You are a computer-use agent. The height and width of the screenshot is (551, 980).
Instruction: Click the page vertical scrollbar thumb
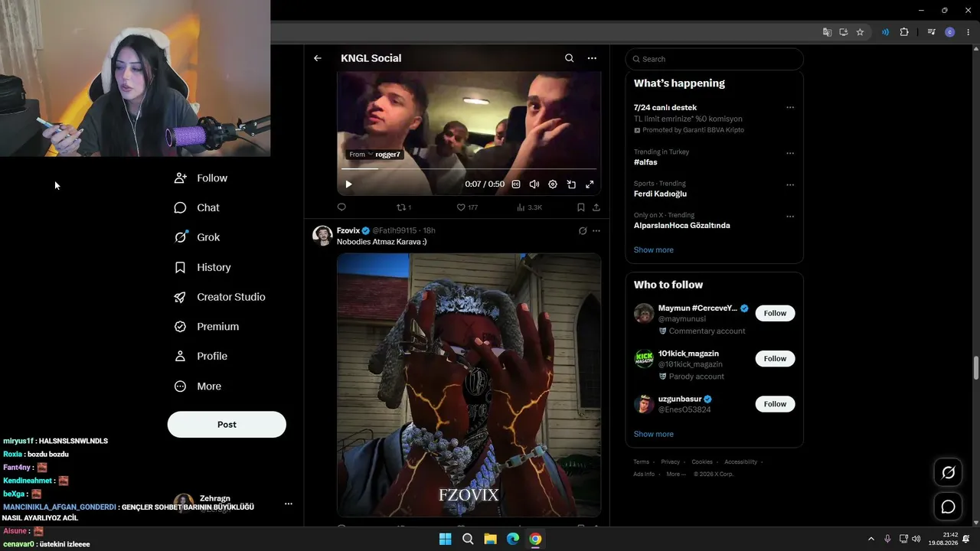tap(976, 367)
